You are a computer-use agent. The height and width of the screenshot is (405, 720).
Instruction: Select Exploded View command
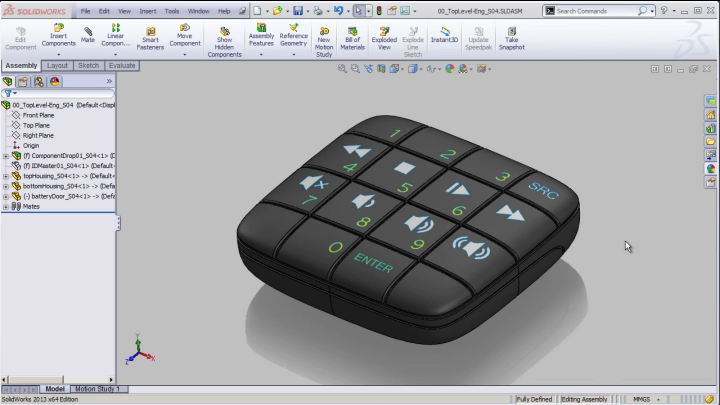coord(384,38)
